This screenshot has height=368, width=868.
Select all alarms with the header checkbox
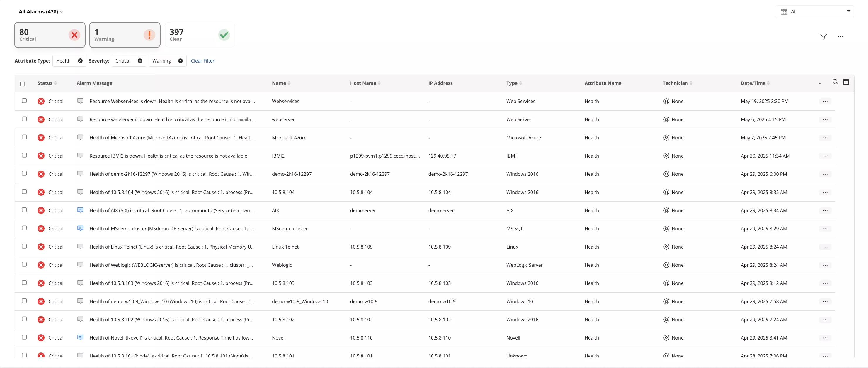click(23, 84)
